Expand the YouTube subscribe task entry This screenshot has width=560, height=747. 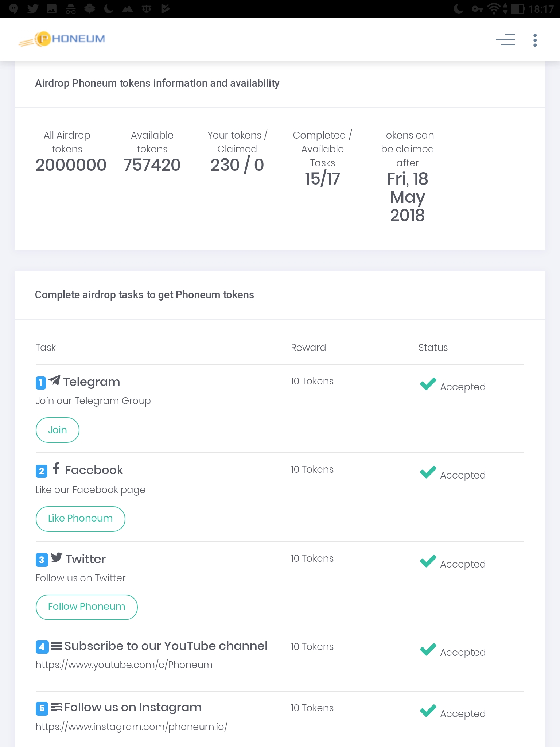pos(166,646)
